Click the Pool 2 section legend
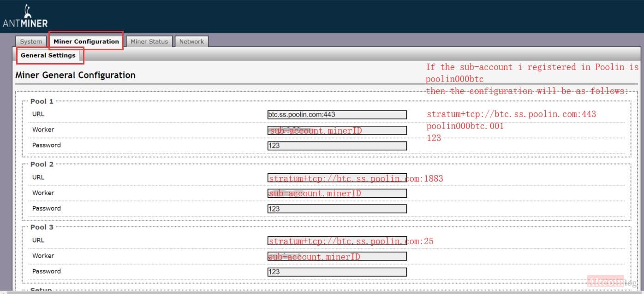The width and height of the screenshot is (644, 294). click(42, 164)
